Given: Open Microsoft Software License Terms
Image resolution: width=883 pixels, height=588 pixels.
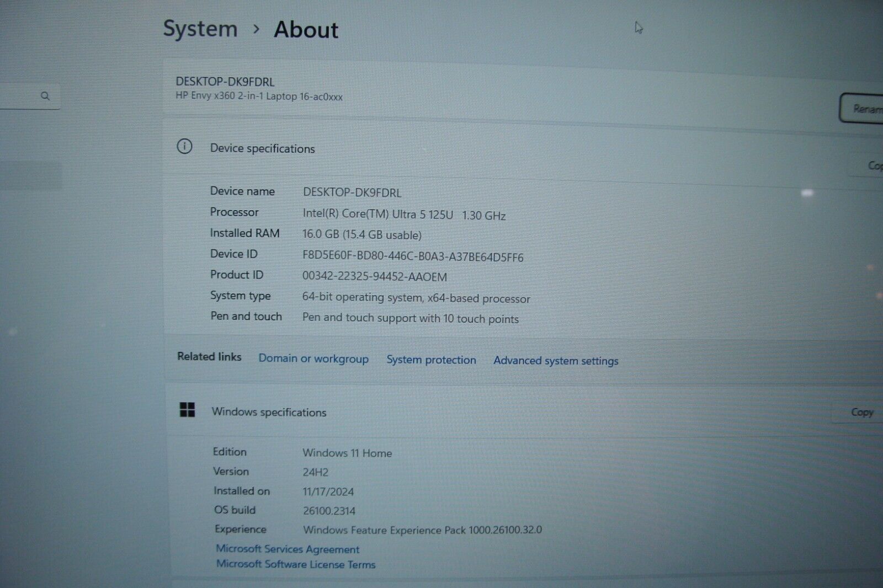Looking at the screenshot, I should 296,564.
